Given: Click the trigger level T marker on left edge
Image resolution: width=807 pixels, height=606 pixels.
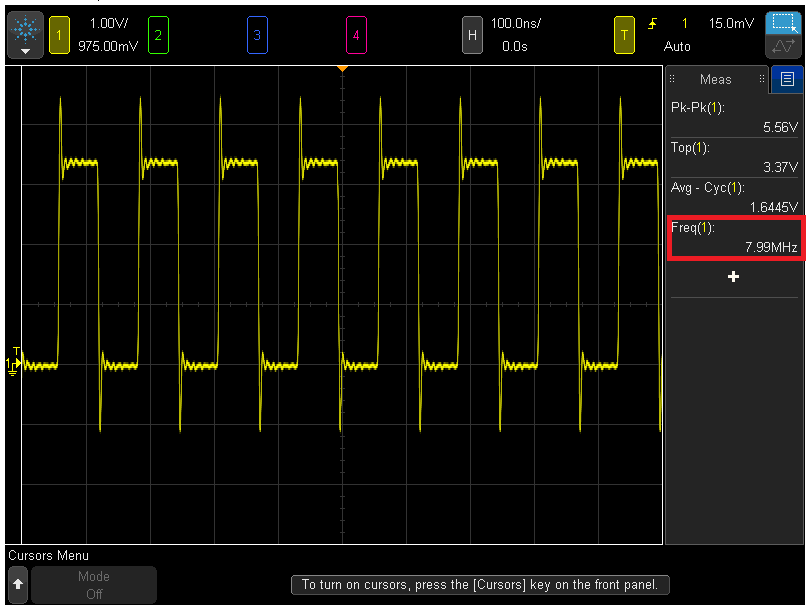Looking at the screenshot, I should (x=16, y=351).
